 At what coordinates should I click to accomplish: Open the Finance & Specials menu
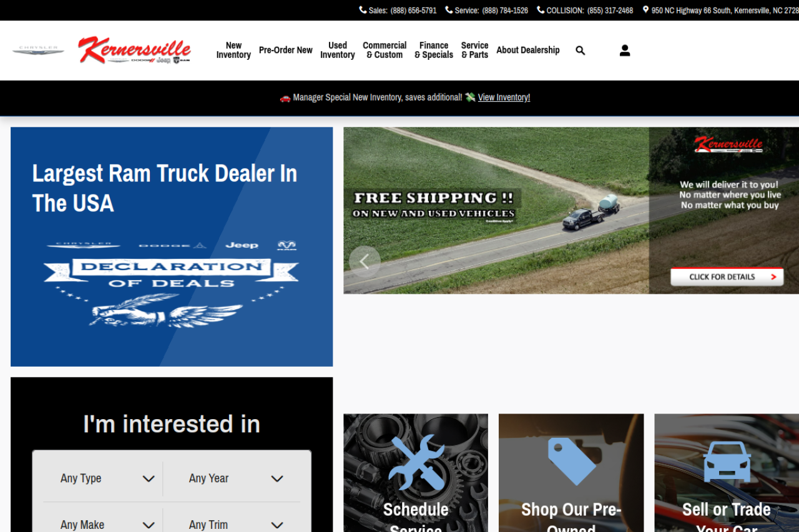point(434,51)
